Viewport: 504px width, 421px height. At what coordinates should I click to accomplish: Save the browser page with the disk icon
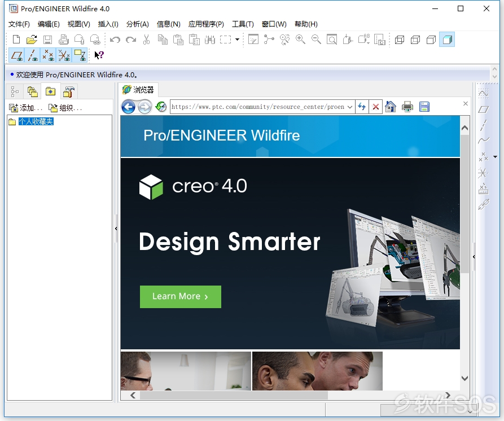(424, 107)
